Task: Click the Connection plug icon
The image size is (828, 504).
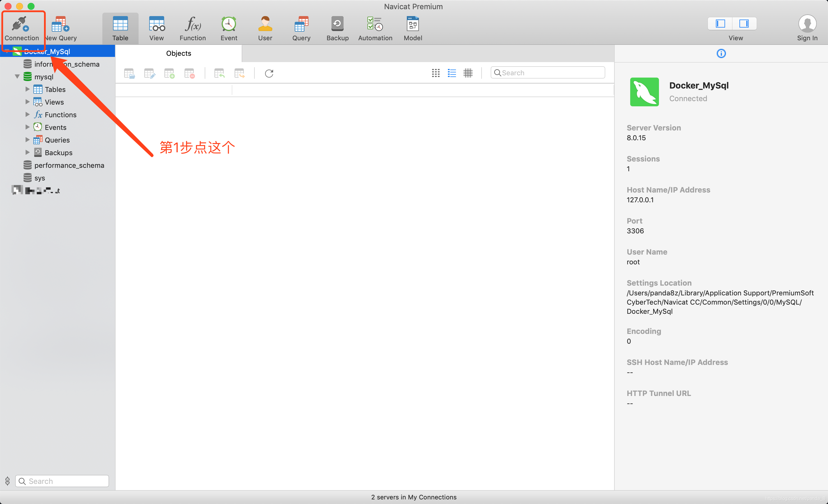Action: [x=20, y=24]
